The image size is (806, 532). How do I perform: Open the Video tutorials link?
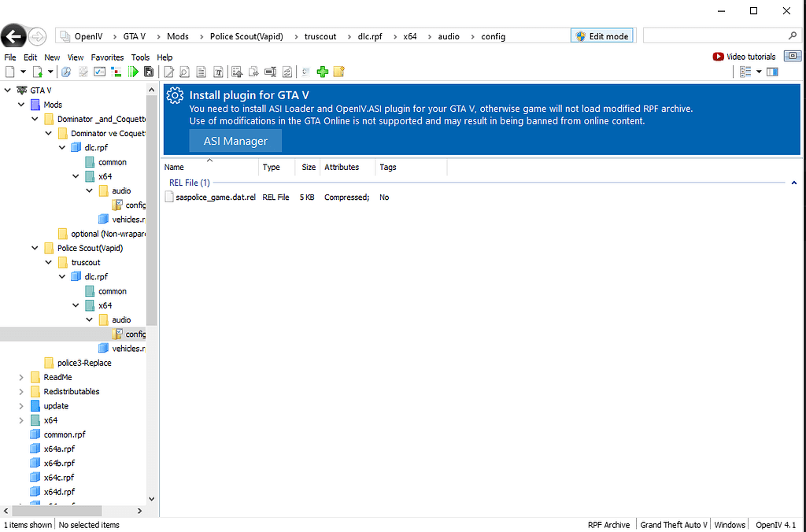click(744, 57)
